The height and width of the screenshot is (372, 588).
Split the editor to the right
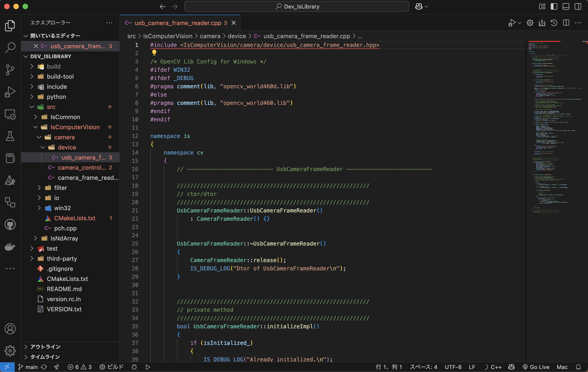566,23
